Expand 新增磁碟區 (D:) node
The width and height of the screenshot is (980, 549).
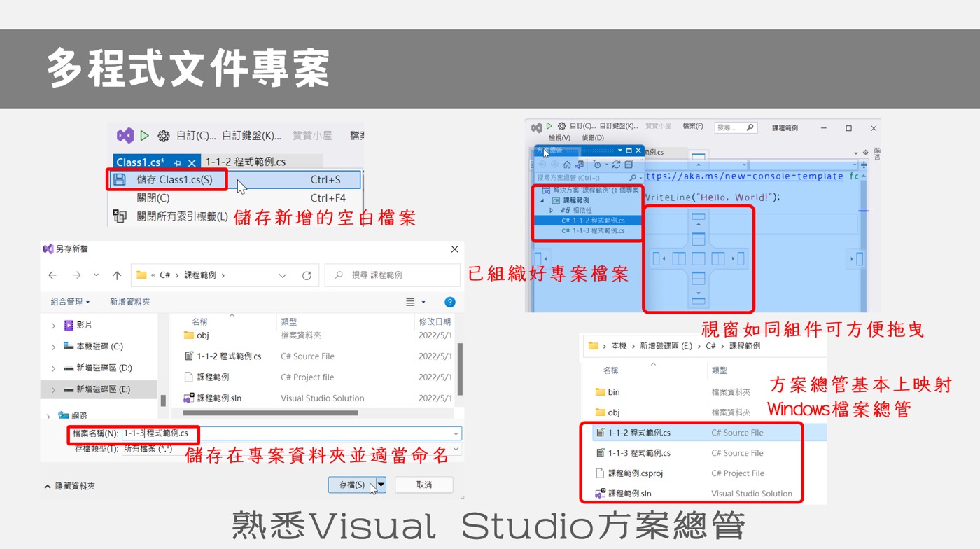tap(53, 368)
